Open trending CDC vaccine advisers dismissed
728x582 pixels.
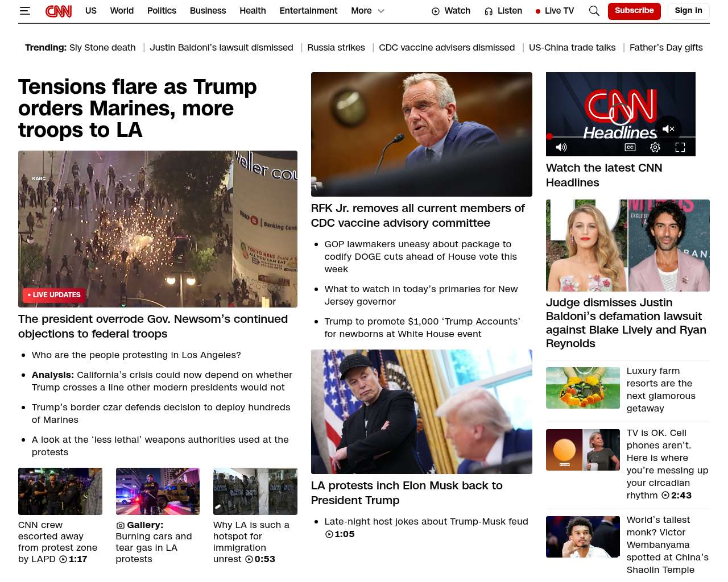(x=447, y=48)
